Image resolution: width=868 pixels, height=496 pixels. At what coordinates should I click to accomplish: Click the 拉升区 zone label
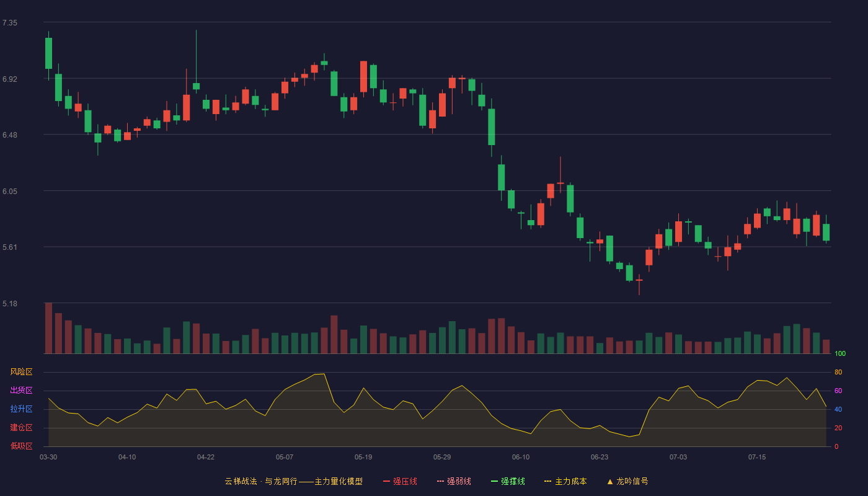click(21, 409)
